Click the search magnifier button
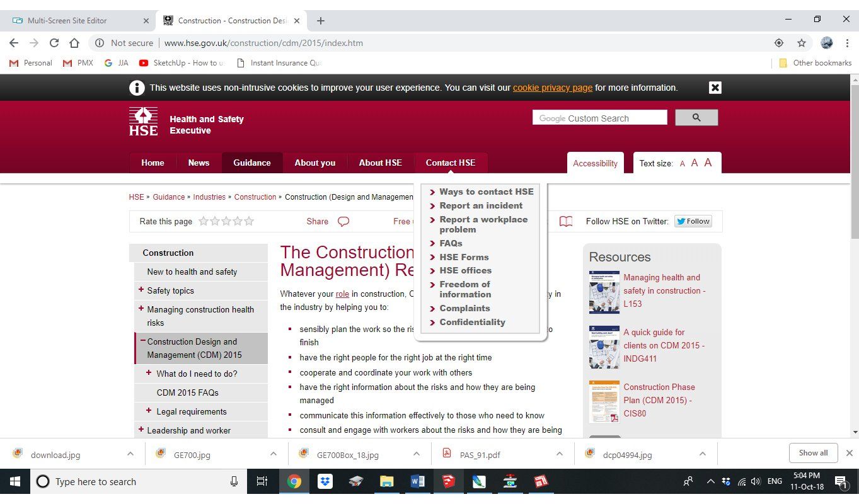Image resolution: width=859 pixels, height=504 pixels. pyautogui.click(x=696, y=118)
